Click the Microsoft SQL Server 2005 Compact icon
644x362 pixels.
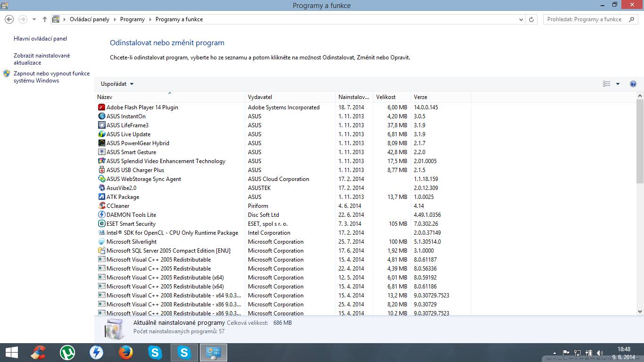pyautogui.click(x=101, y=251)
